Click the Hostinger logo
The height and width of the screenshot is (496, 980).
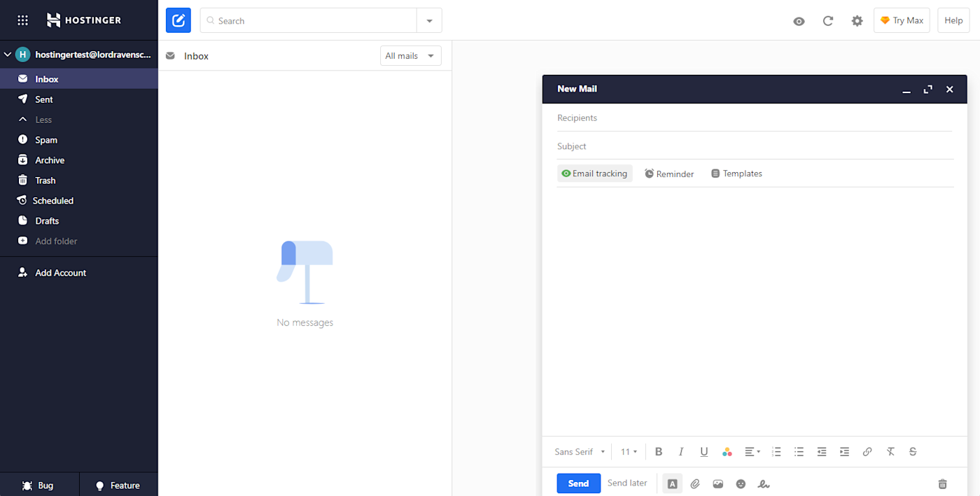point(83,20)
